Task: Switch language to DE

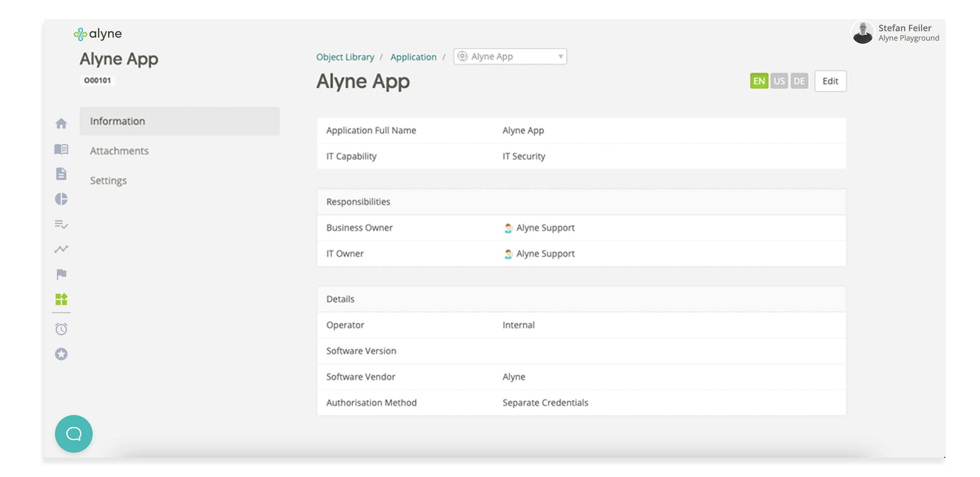Action: tap(799, 81)
